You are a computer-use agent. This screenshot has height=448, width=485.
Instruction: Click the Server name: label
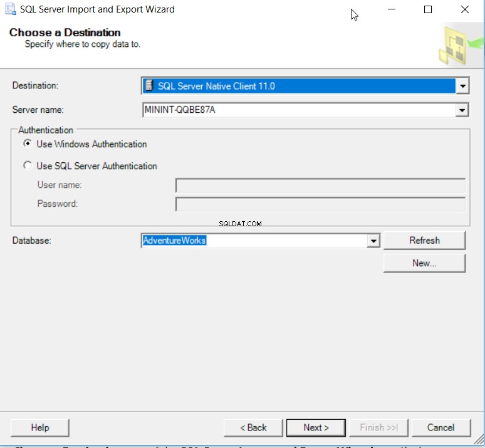tap(38, 110)
